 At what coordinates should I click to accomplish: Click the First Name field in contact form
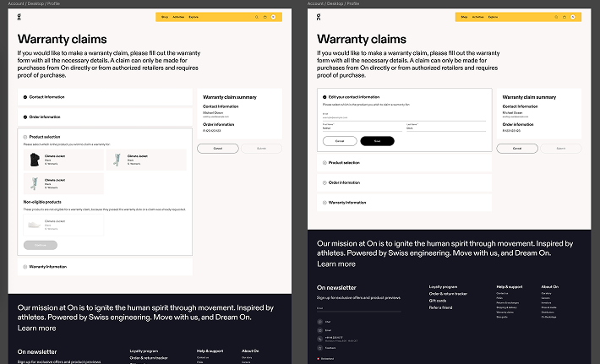click(363, 128)
